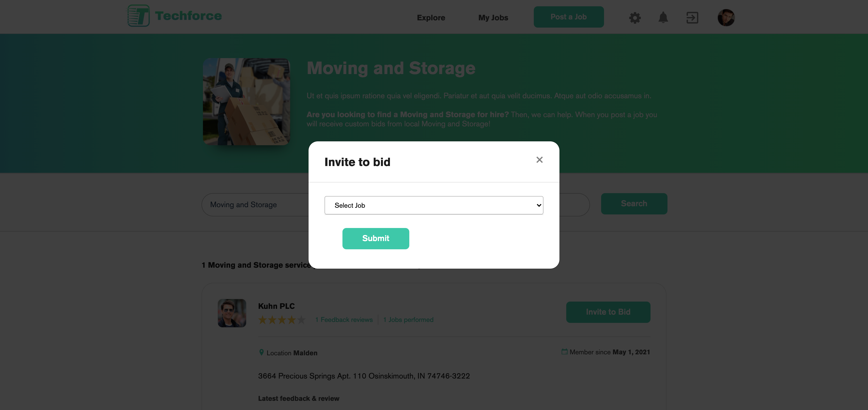Open notifications bell icon
This screenshot has width=868, height=410.
663,17
